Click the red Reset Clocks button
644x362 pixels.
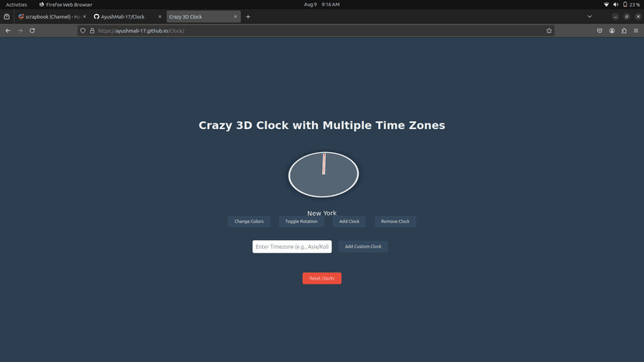tap(322, 278)
